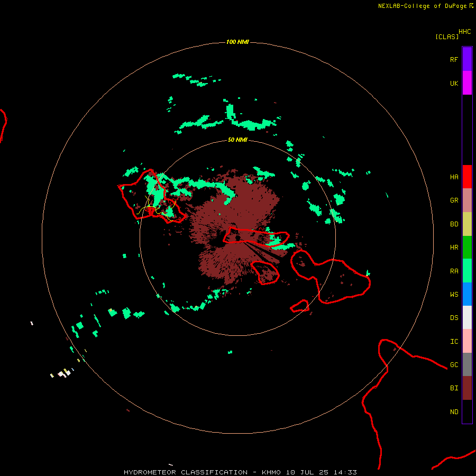Click the DS legend label
Screen dimensions: 476x476
click(x=454, y=318)
